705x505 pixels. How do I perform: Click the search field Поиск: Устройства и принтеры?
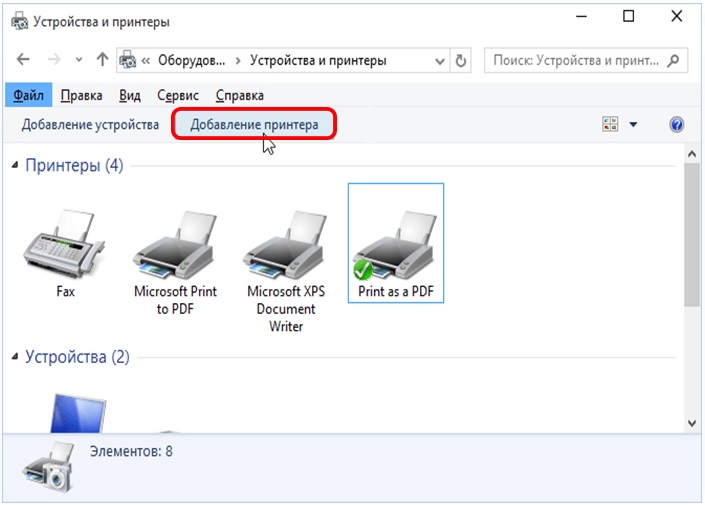tap(586, 60)
